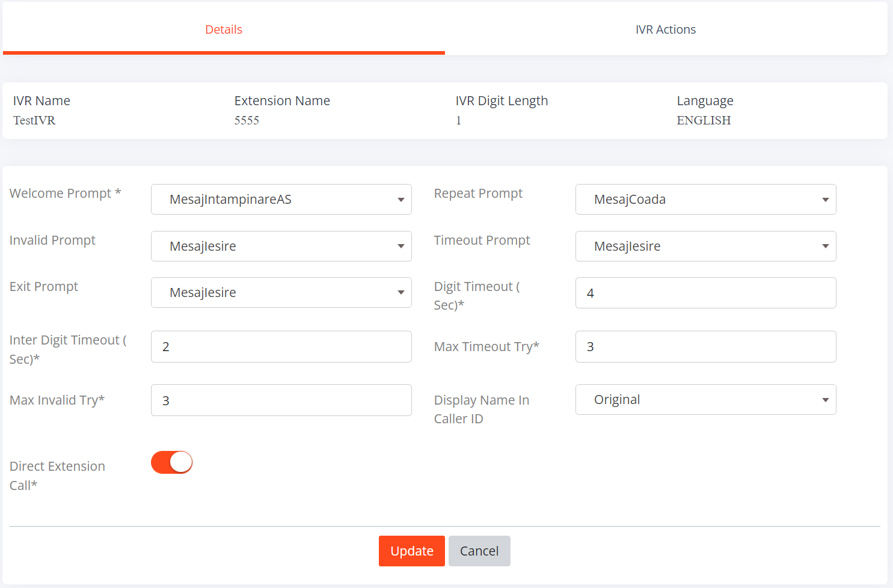The image size is (893, 588).
Task: Click the Update button
Action: pyautogui.click(x=412, y=551)
